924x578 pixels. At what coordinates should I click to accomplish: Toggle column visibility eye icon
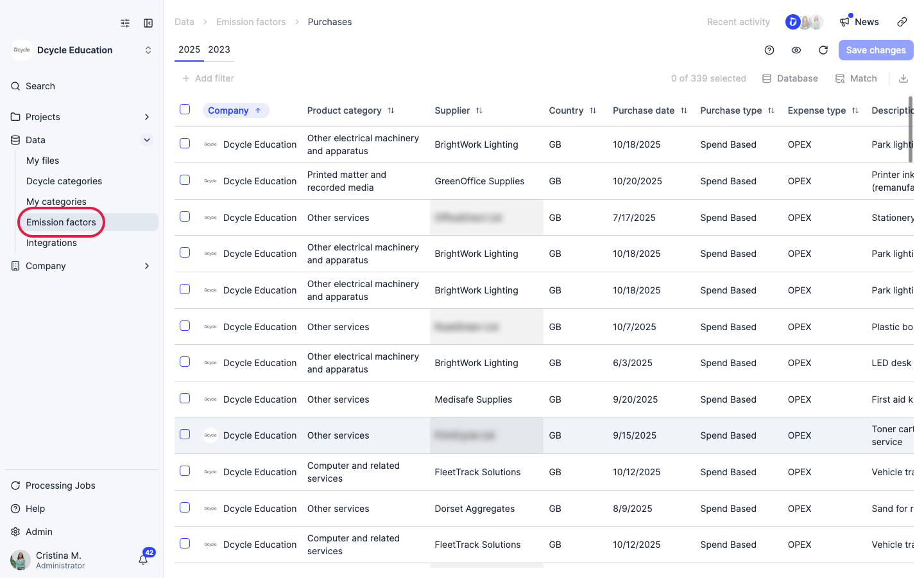(x=796, y=50)
